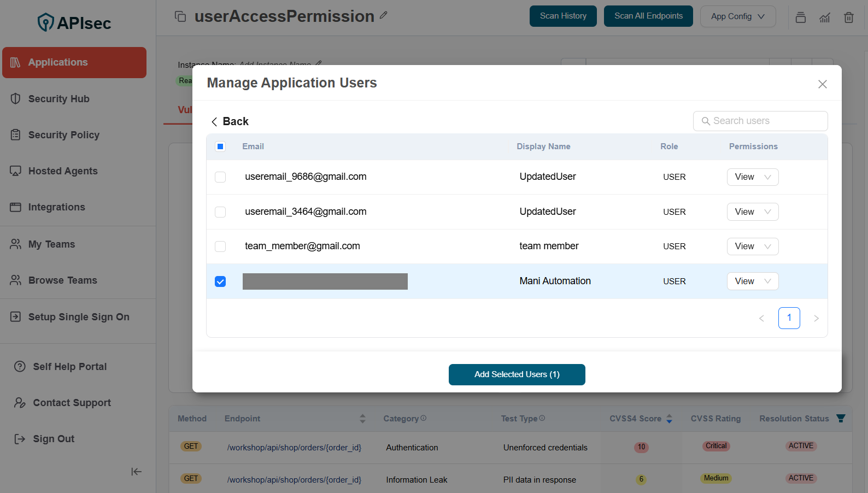This screenshot has height=493, width=868.
Task: Check the box for useremail_9686@gmail.com
Action: 220,177
